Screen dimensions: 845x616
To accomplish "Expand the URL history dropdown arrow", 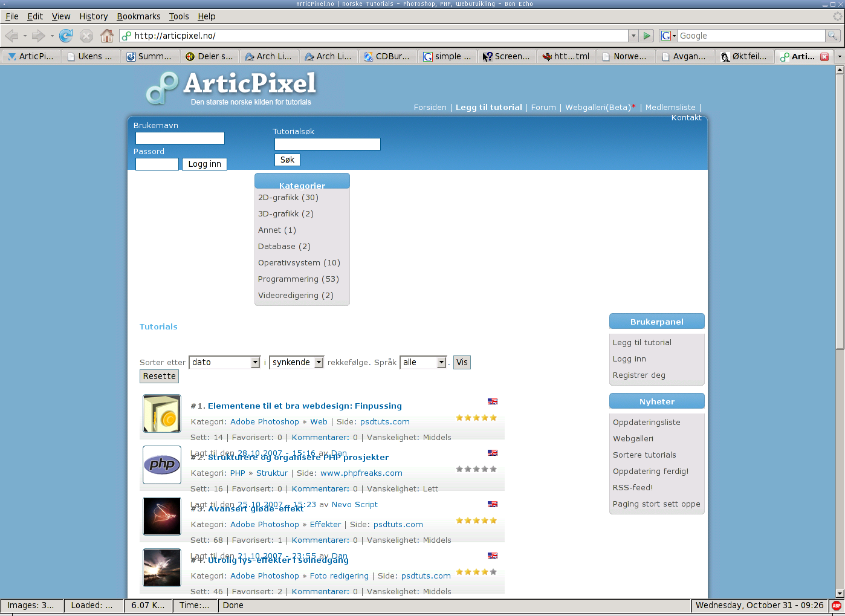I will tap(633, 36).
